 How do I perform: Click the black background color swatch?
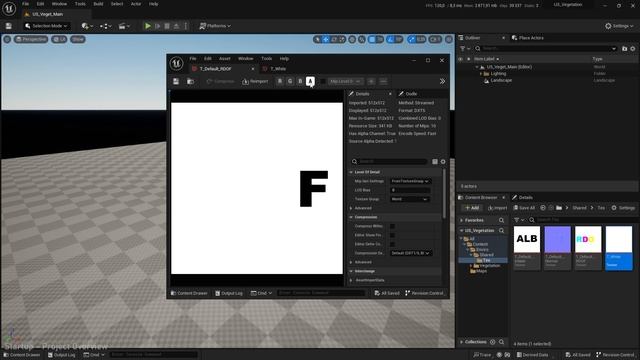coord(323,81)
